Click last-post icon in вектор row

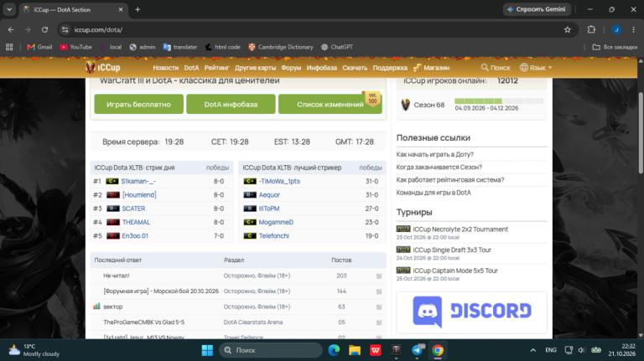pyautogui.click(x=379, y=307)
